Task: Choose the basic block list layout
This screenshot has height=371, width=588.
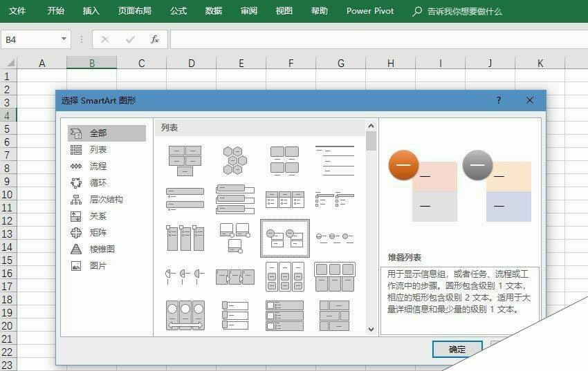Action: pyautogui.click(x=185, y=160)
